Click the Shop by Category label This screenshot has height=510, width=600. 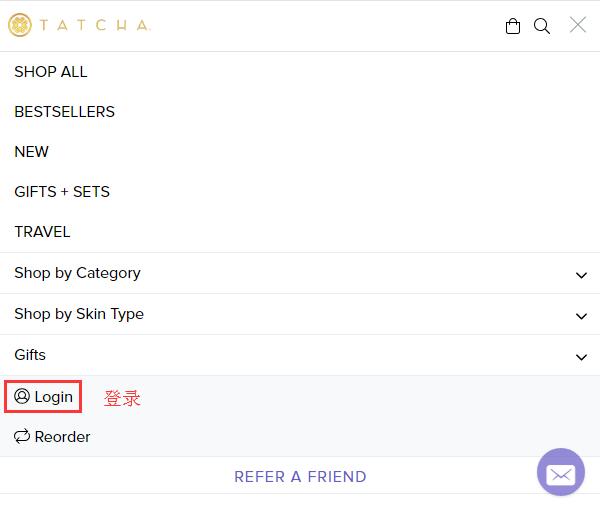[x=77, y=273]
